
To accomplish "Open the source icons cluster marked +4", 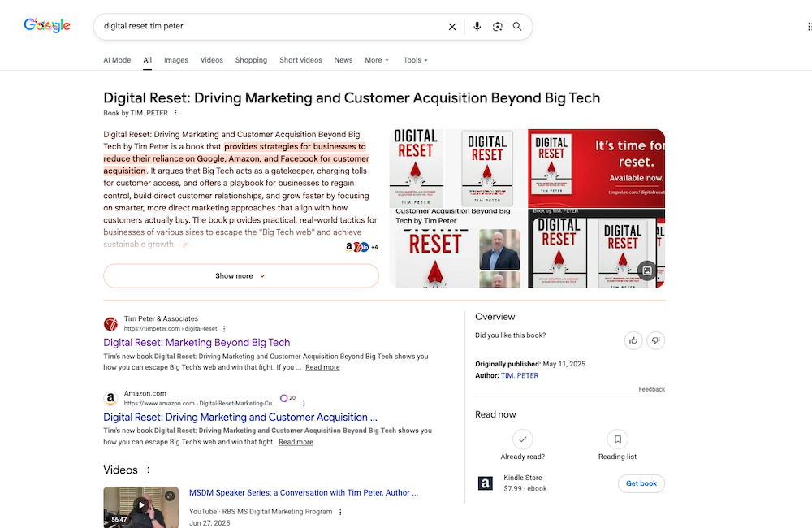I will coord(361,247).
